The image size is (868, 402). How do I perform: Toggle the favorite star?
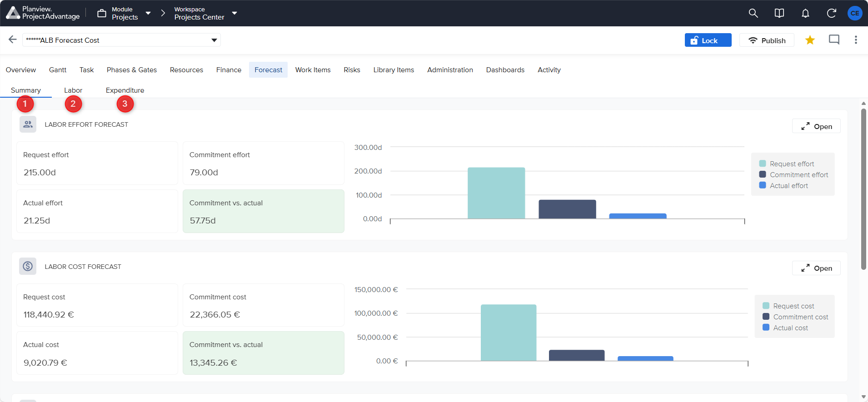809,40
